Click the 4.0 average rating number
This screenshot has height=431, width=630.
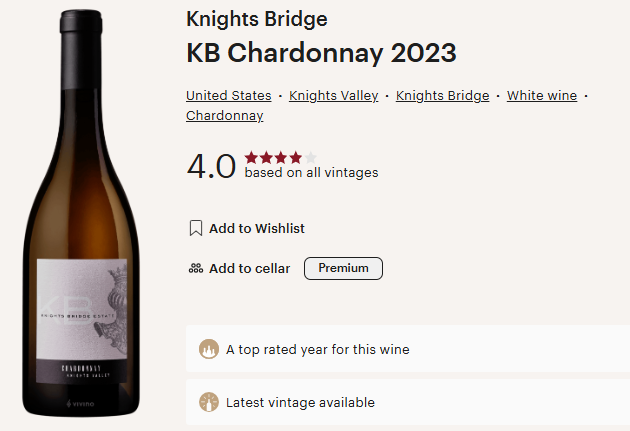coord(211,165)
